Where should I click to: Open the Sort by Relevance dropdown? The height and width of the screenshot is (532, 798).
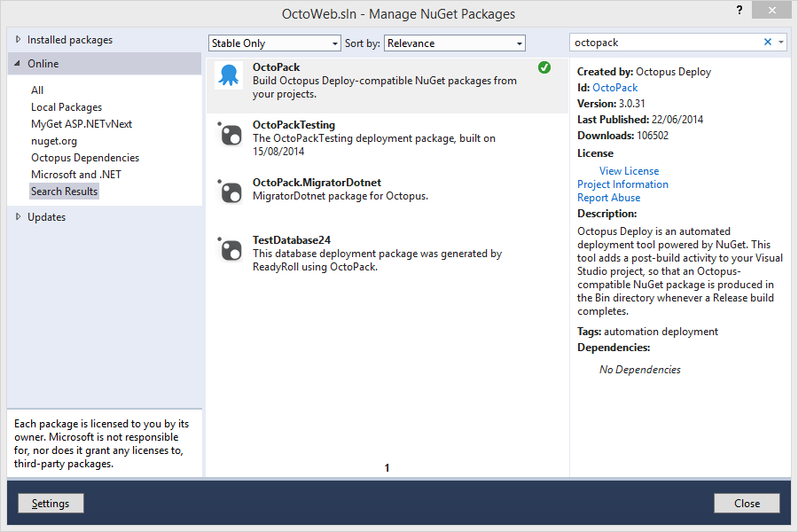tap(455, 43)
